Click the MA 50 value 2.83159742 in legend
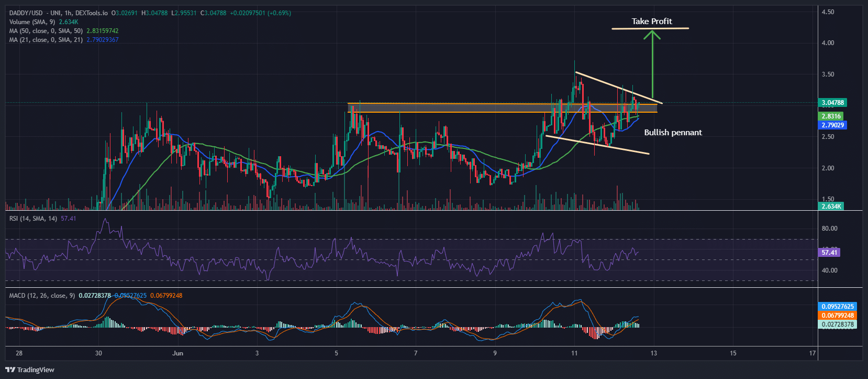The height and width of the screenshot is (379, 868). point(103,31)
